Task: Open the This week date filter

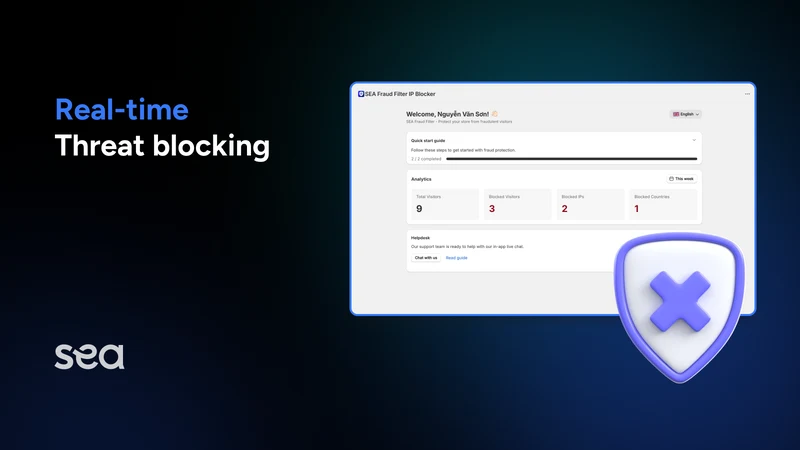Action: (x=681, y=179)
